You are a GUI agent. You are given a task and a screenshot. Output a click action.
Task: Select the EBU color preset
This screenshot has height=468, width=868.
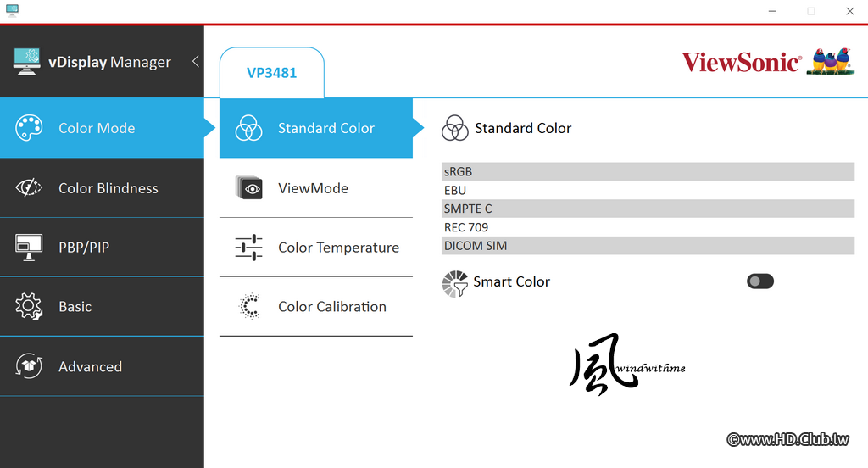click(x=648, y=190)
